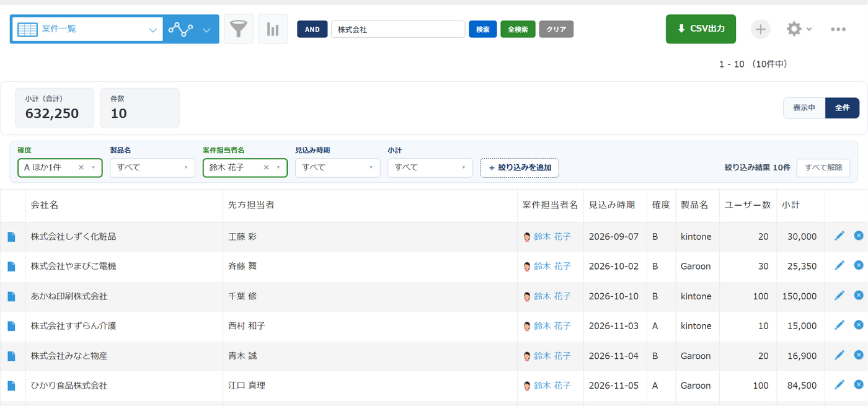Viewport: 868px width, 406px height.
Task: Toggle the AND search condition
Action: pos(312,29)
